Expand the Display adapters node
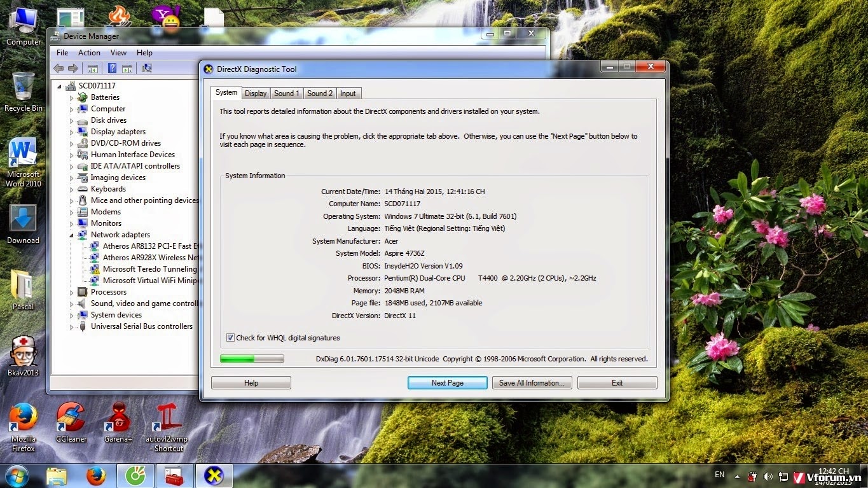The height and width of the screenshot is (488, 868). (72, 132)
